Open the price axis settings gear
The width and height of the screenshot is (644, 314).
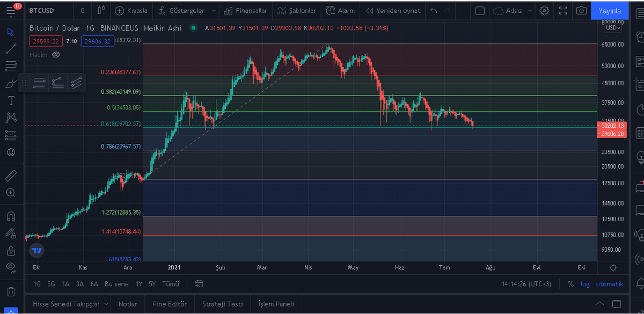pos(613,267)
